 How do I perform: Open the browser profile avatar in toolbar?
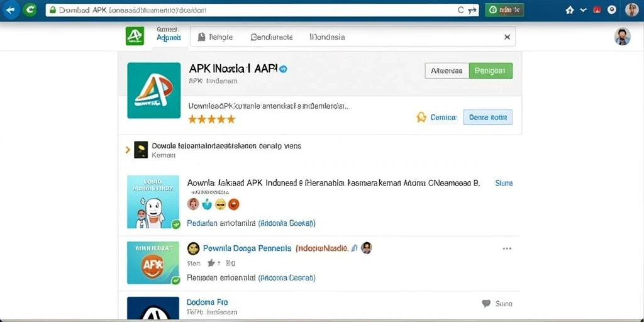coord(631,10)
